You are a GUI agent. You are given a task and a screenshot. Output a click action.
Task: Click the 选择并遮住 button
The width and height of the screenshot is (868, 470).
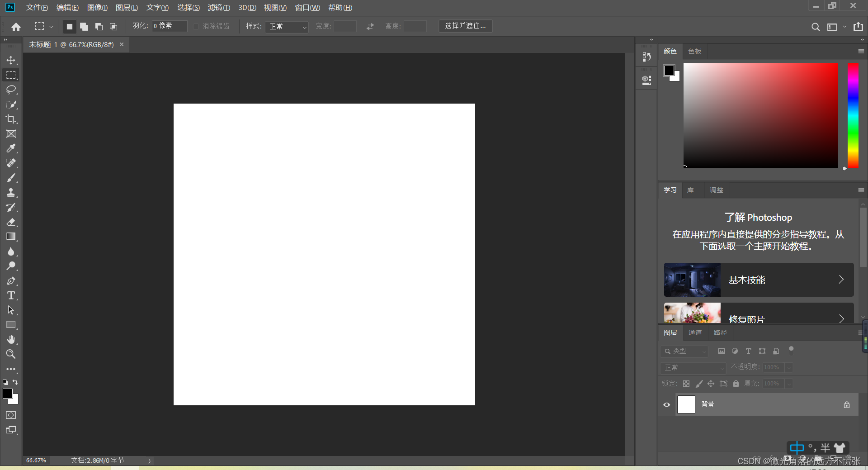(465, 26)
